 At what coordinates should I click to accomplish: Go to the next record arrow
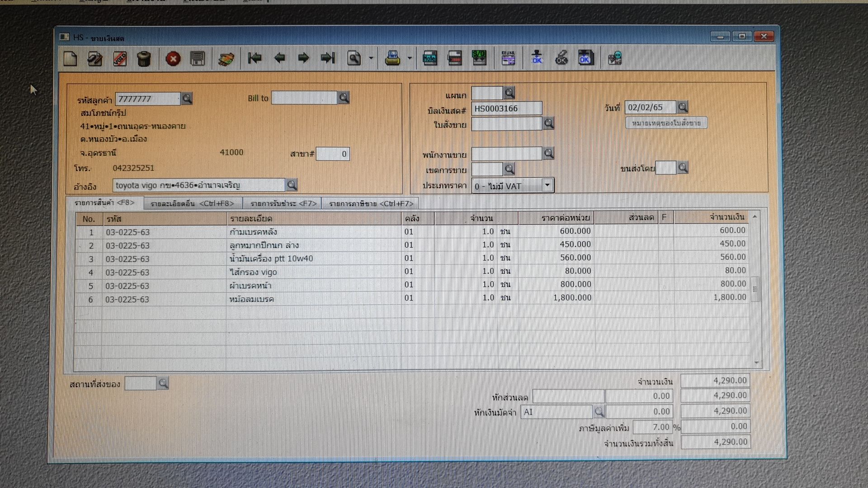304,58
